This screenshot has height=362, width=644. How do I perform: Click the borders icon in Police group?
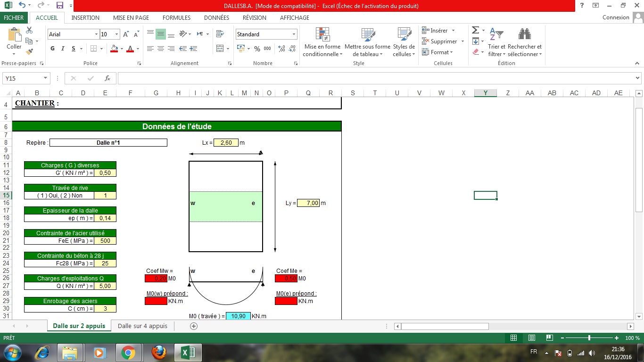click(x=93, y=49)
